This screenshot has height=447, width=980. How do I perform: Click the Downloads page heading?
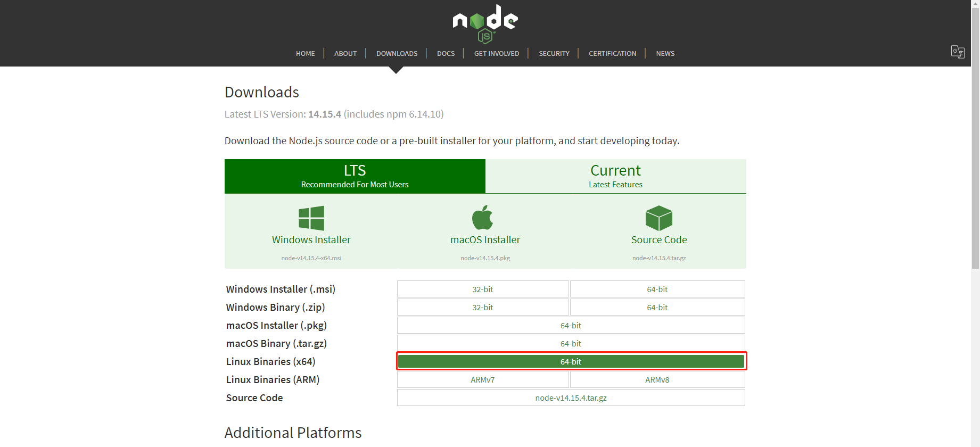(262, 92)
